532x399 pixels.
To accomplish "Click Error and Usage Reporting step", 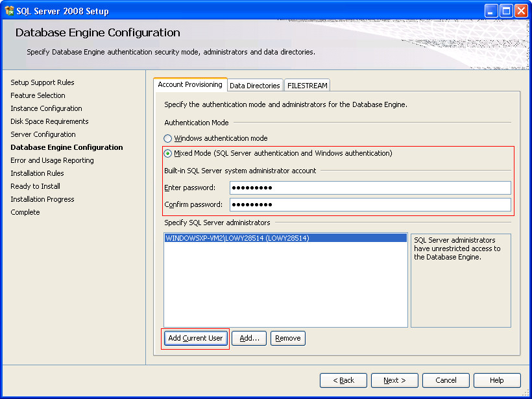I will pyautogui.click(x=53, y=160).
